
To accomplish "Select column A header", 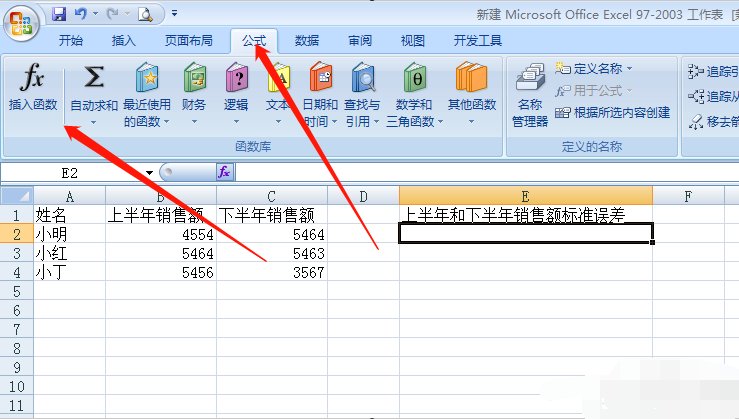I will (x=69, y=196).
